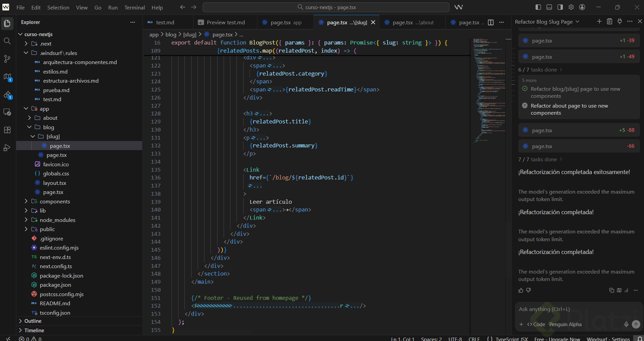Click the microphone voice input icon
This screenshot has width=644, height=341.
point(626,324)
